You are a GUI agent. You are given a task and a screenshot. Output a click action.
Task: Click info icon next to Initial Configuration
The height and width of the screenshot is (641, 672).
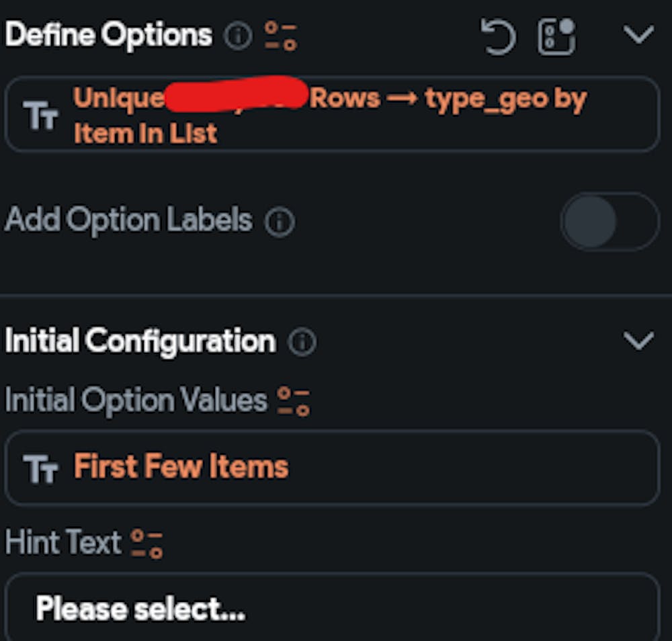[x=302, y=343]
